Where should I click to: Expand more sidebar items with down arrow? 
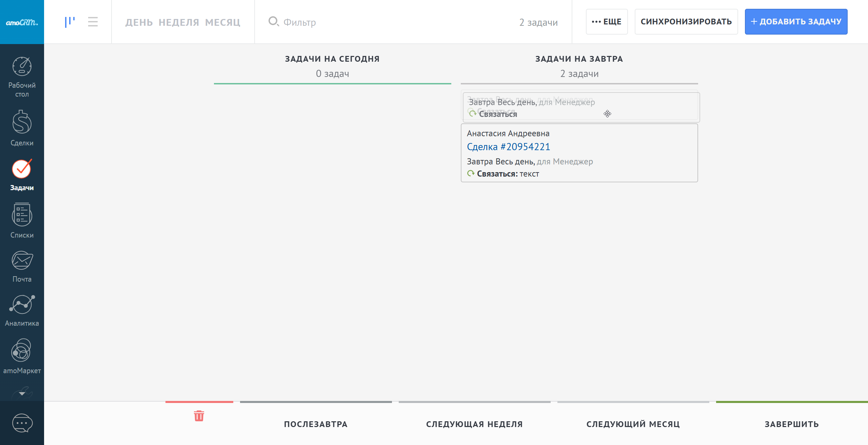click(22, 393)
